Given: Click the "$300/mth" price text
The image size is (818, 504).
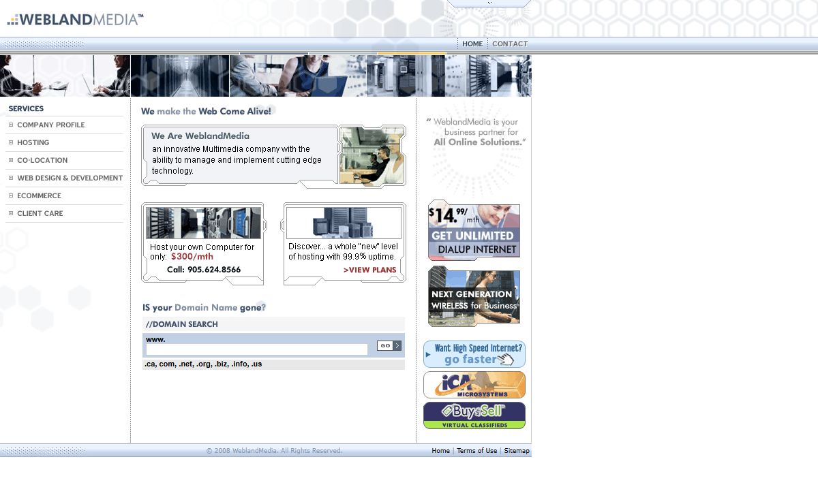Looking at the screenshot, I should [x=192, y=257].
